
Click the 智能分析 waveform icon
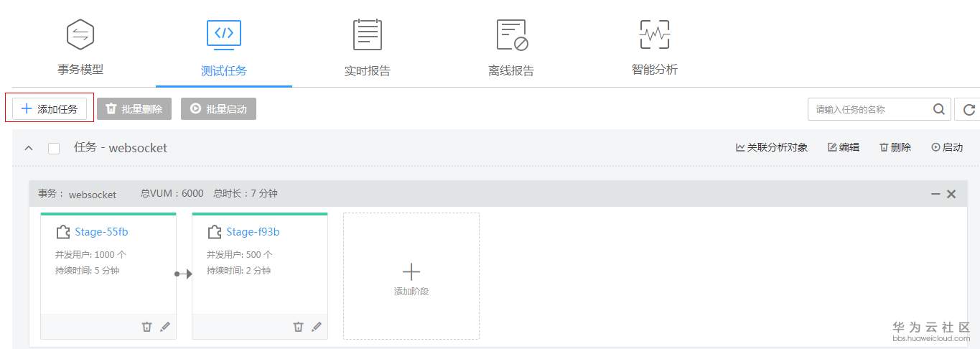[x=654, y=34]
